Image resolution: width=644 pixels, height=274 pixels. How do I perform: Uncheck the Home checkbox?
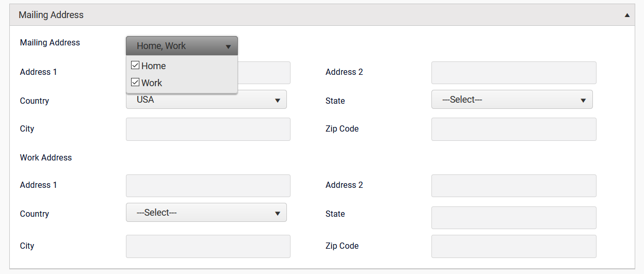tap(135, 66)
